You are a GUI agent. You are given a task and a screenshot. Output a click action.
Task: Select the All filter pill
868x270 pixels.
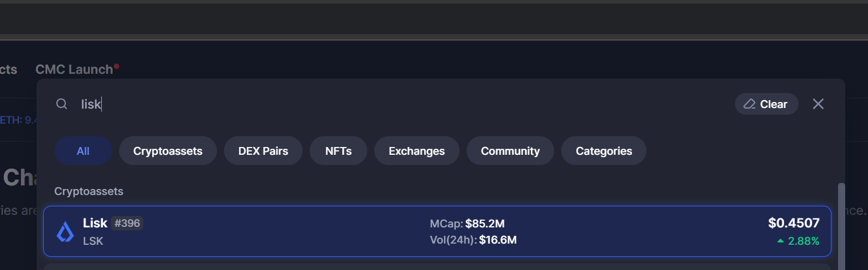83,151
